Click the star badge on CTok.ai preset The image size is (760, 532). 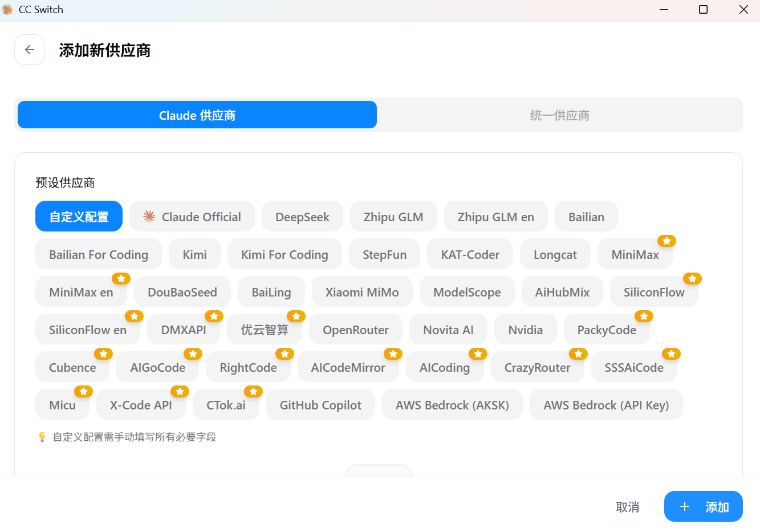click(x=253, y=391)
